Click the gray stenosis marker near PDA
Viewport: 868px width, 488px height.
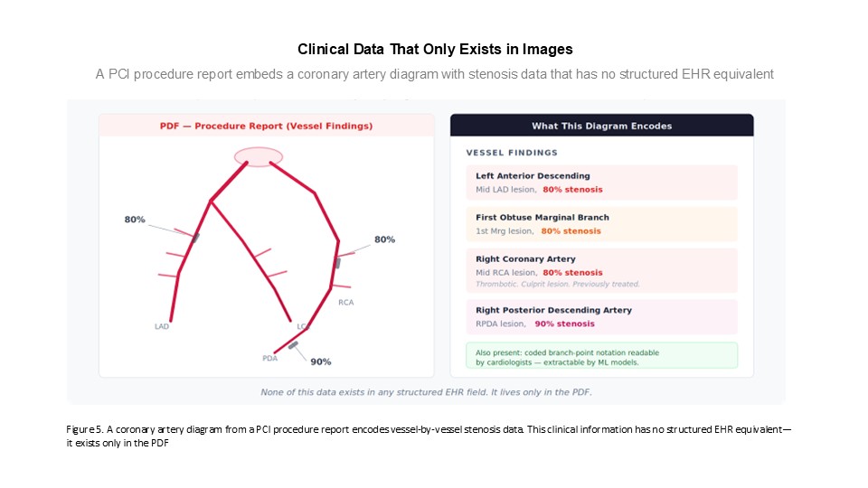tap(293, 345)
